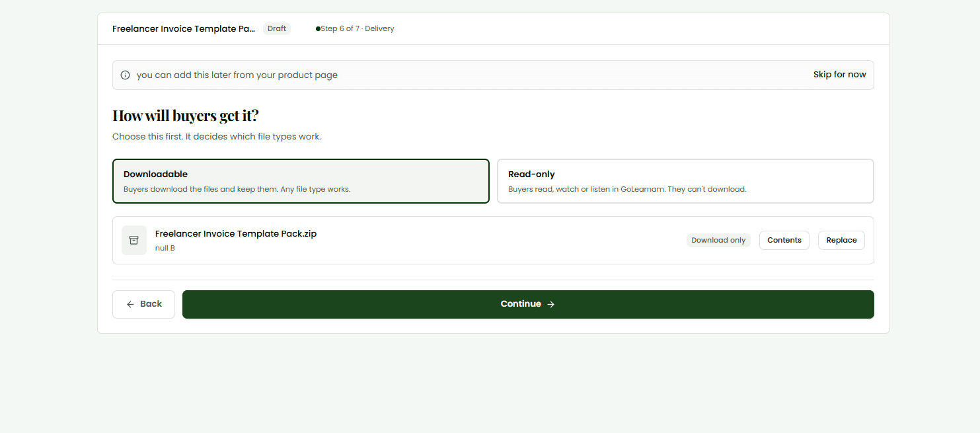The width and height of the screenshot is (980, 433).
Task: Click the Freelancer Invoice Template Pack.zip filename
Action: 236,234
